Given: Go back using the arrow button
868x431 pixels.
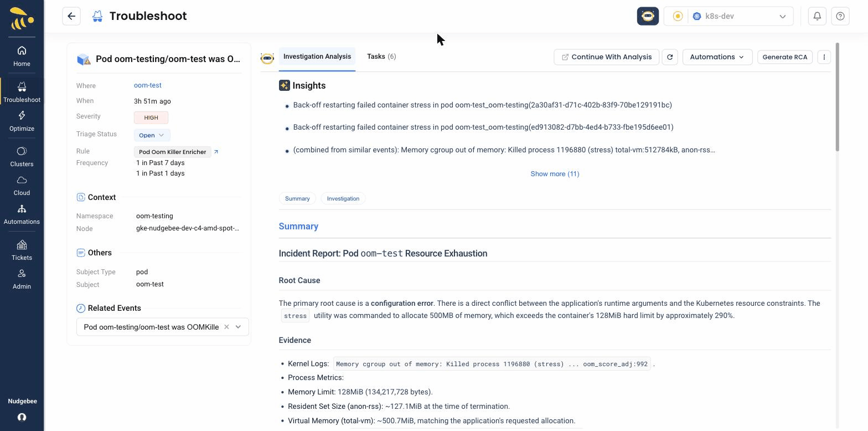Looking at the screenshot, I should (x=71, y=16).
